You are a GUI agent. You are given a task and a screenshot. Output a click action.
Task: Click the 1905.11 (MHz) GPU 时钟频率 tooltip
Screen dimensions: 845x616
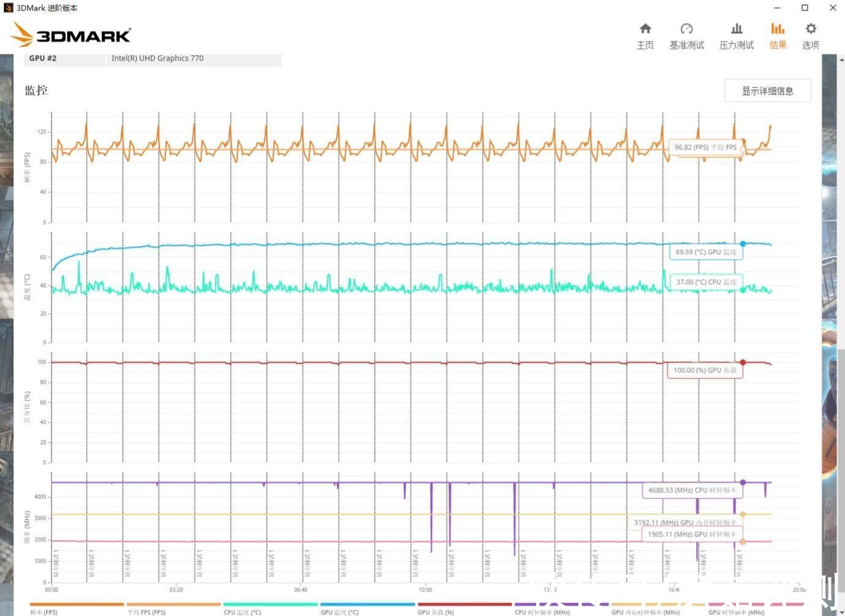pos(692,534)
